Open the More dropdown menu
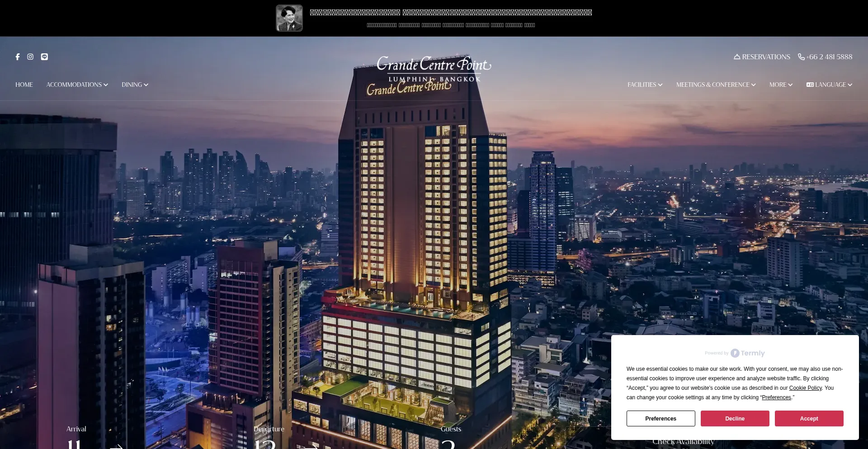This screenshot has height=449, width=868. [x=781, y=85]
